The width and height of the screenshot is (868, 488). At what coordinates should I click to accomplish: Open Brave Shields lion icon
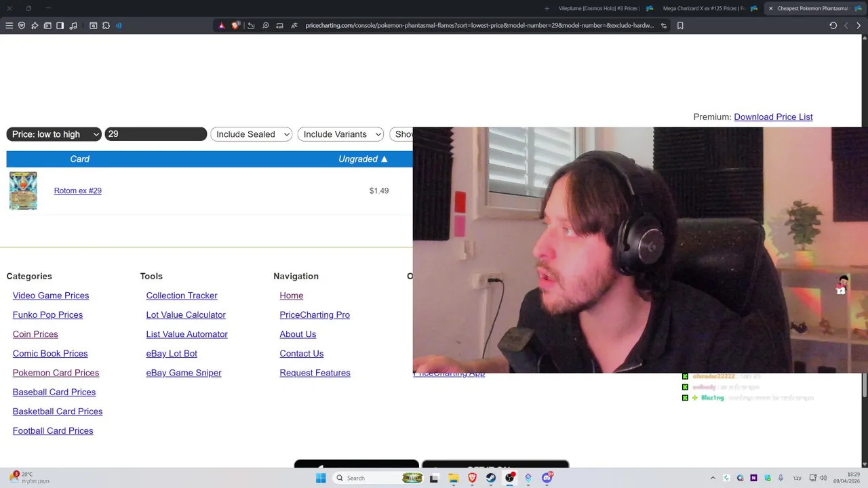[235, 26]
